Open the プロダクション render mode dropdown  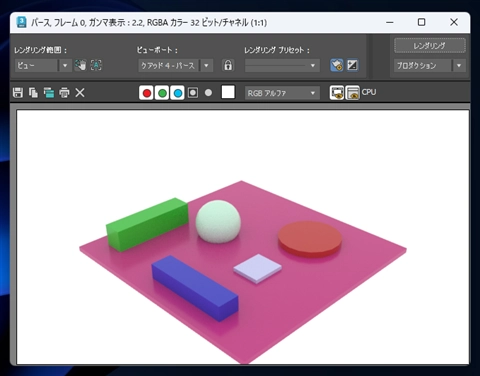430,66
